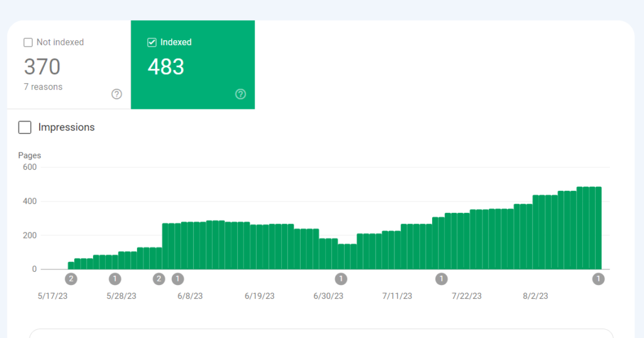
Task: Click annotation marker 1 near 5/28/23
Action: [115, 279]
